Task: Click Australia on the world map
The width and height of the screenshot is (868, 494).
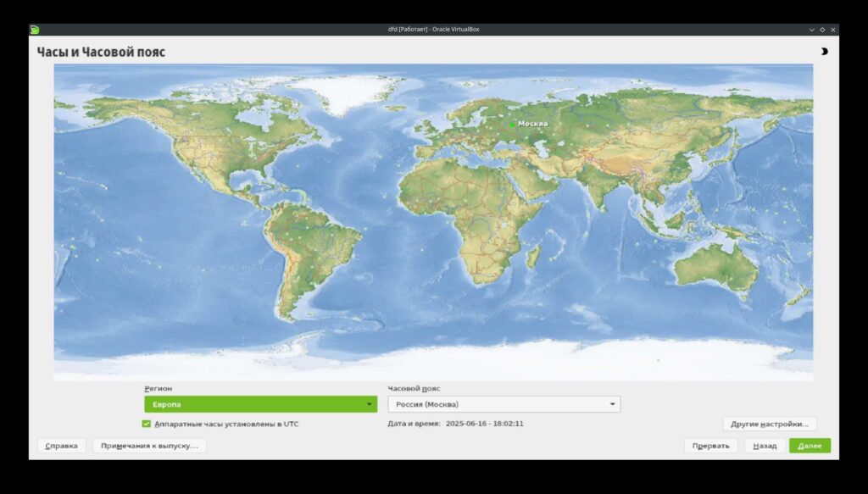Action: click(717, 267)
